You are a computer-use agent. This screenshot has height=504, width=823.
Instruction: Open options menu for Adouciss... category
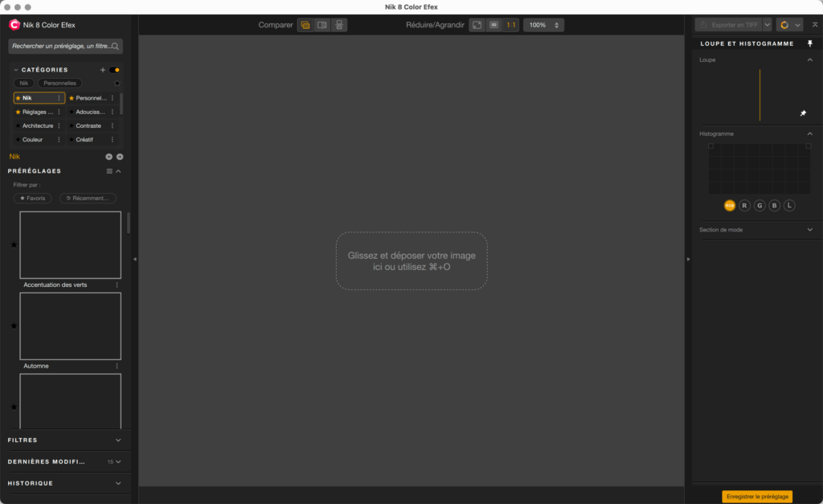(113, 112)
